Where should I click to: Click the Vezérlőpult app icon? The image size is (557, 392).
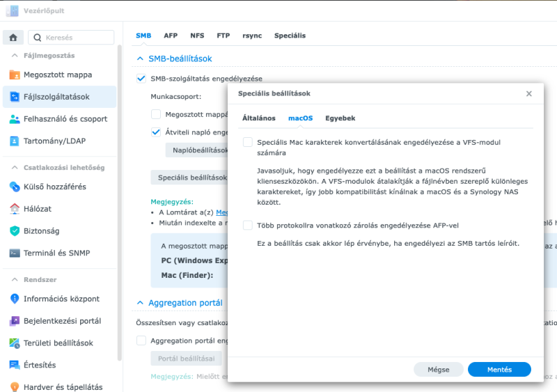point(13,10)
